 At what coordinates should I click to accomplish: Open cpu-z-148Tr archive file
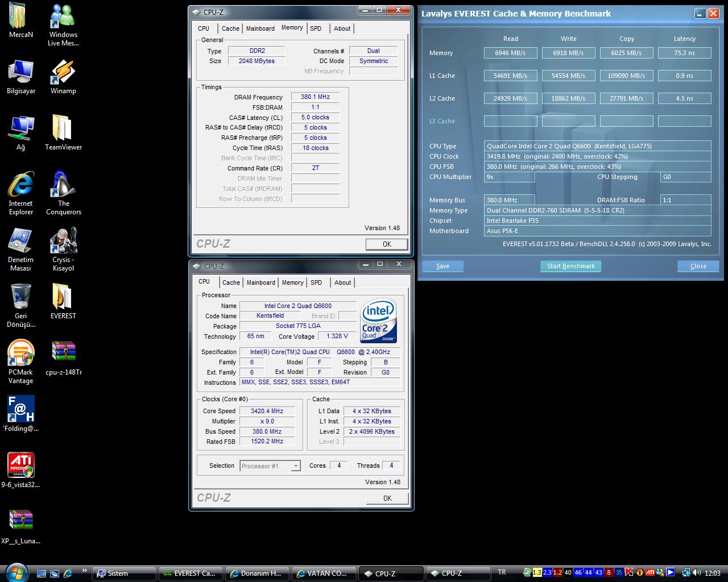tap(63, 358)
